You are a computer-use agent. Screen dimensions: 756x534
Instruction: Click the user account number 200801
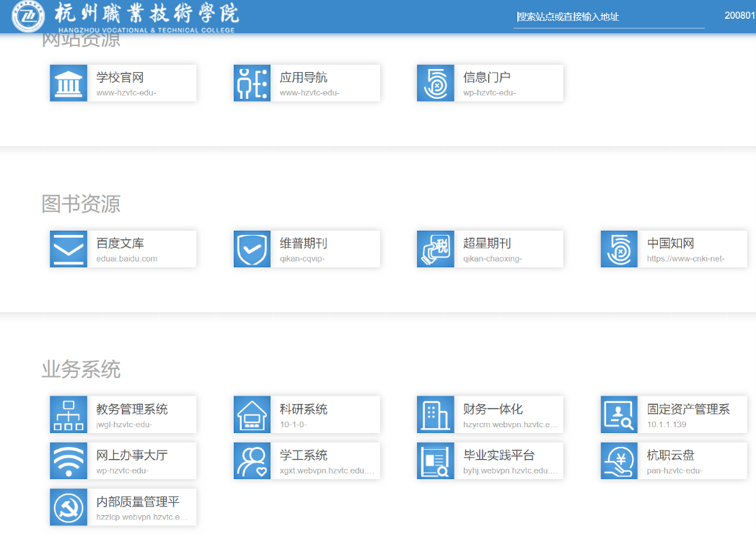pyautogui.click(x=739, y=15)
